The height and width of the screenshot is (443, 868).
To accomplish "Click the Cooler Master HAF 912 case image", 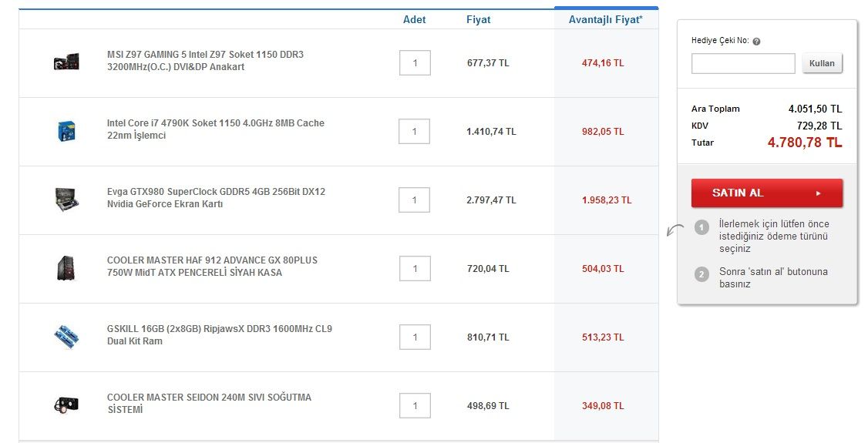I will (66, 267).
